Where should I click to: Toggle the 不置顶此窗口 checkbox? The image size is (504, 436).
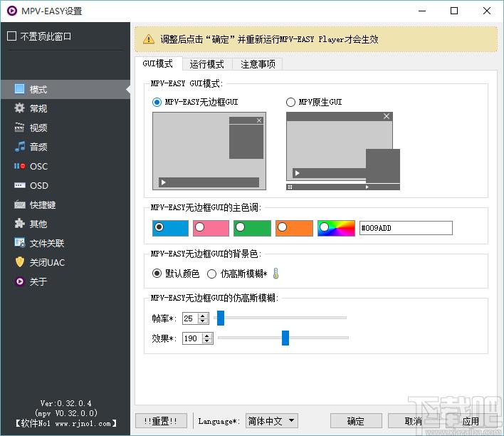[x=11, y=36]
